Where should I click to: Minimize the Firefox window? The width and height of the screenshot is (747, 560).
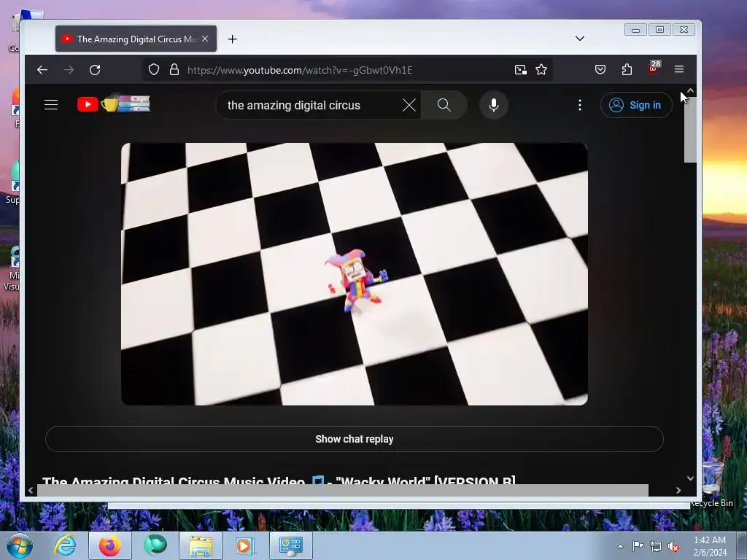pyautogui.click(x=636, y=29)
